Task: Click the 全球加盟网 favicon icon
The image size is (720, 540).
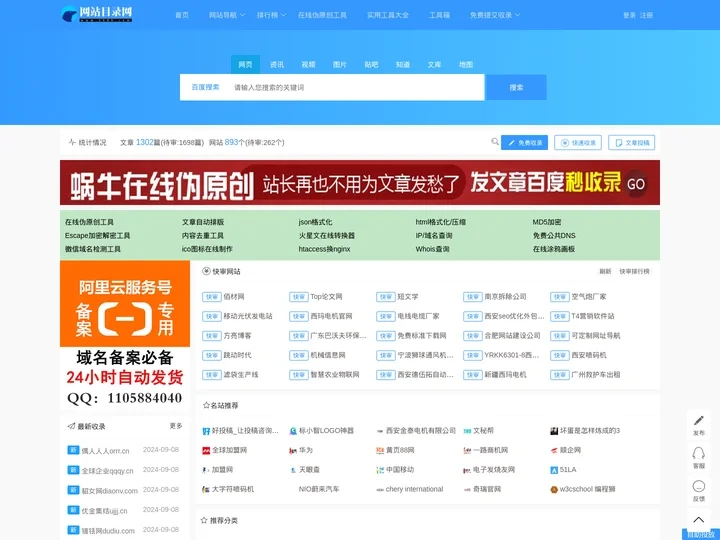Action: [206, 450]
